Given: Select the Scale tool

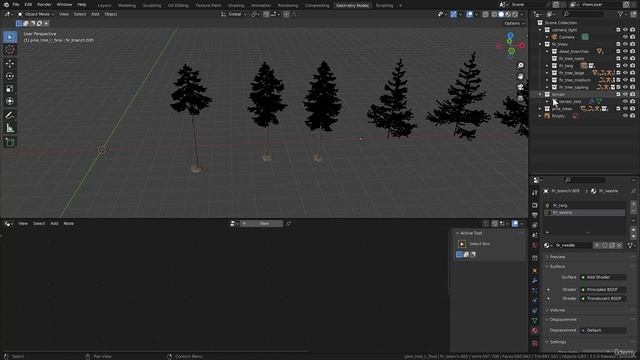Looking at the screenshot, I should (10, 89).
